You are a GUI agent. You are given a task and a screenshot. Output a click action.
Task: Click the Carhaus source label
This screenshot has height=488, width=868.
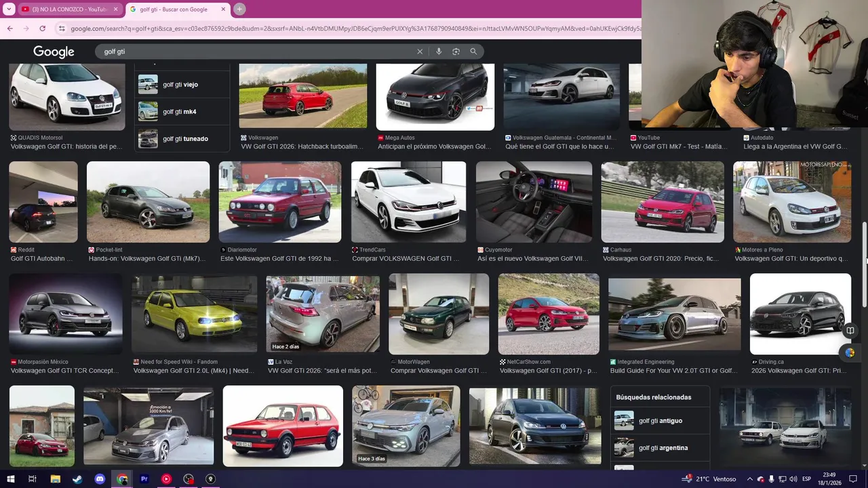pyautogui.click(x=620, y=250)
